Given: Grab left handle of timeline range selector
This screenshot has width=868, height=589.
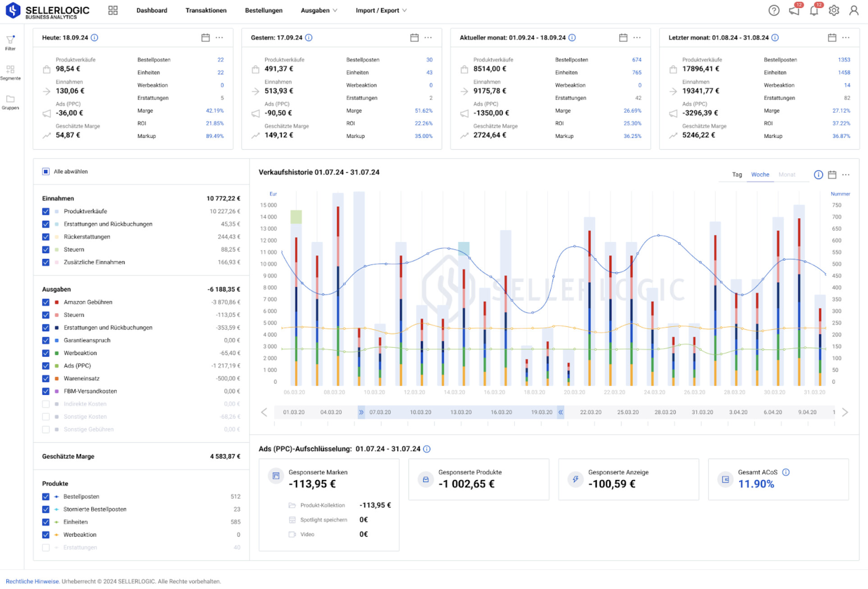Looking at the screenshot, I should pos(361,412).
